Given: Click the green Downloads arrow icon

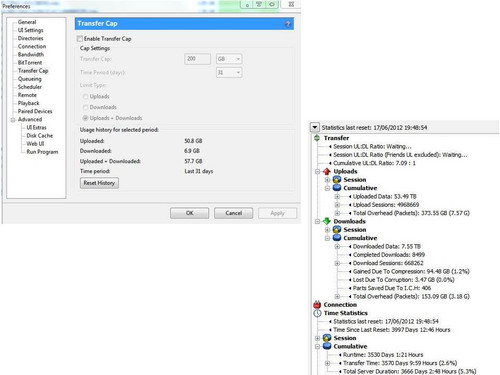Looking at the screenshot, I should 327,221.
